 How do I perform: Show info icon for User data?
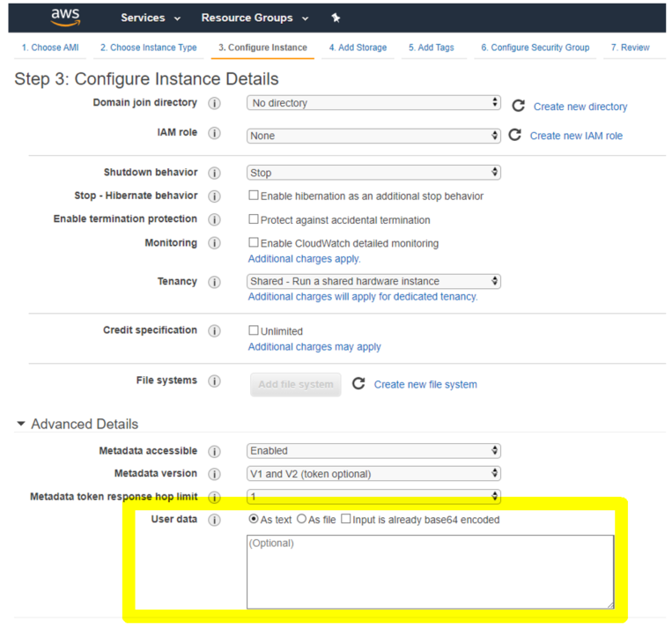214,520
